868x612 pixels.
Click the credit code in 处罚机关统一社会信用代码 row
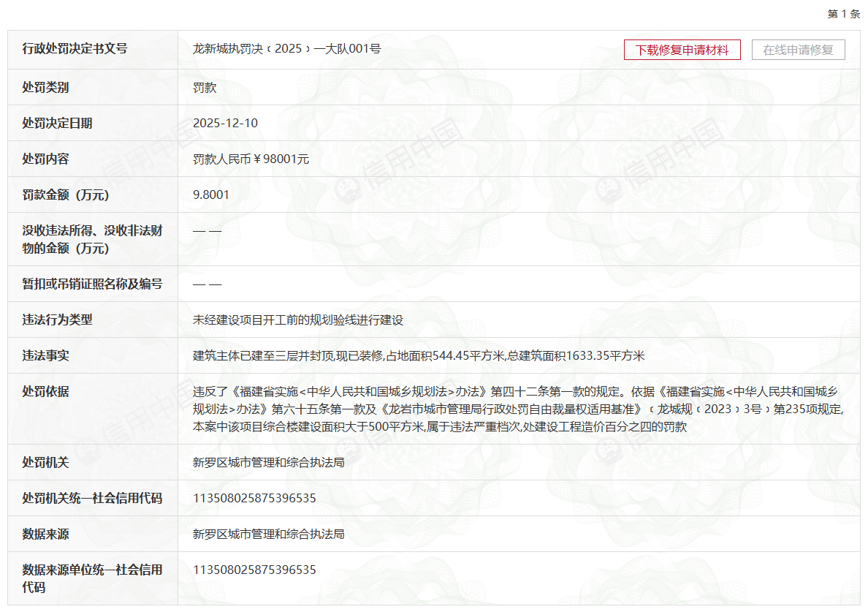[x=254, y=498]
